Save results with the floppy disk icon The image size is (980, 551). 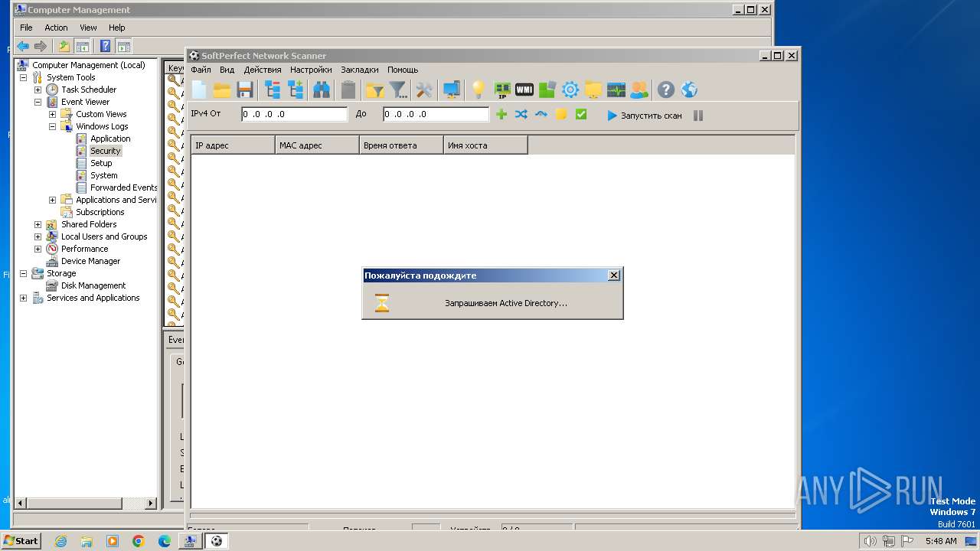pyautogui.click(x=245, y=90)
